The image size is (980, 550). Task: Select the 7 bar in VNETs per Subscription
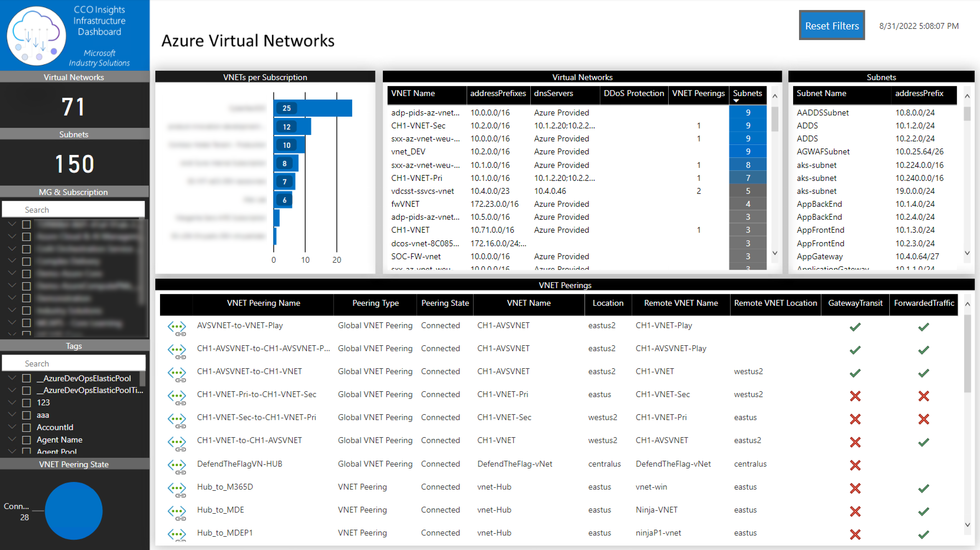click(284, 181)
